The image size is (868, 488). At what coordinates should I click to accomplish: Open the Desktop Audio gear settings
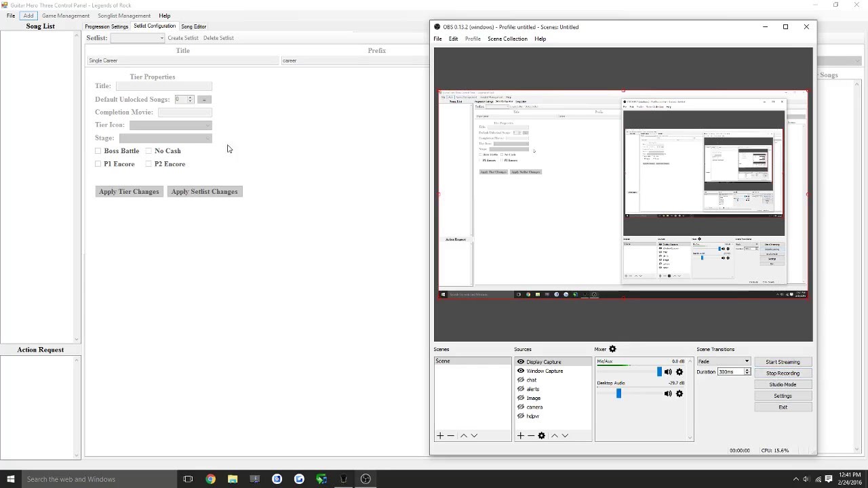point(679,394)
